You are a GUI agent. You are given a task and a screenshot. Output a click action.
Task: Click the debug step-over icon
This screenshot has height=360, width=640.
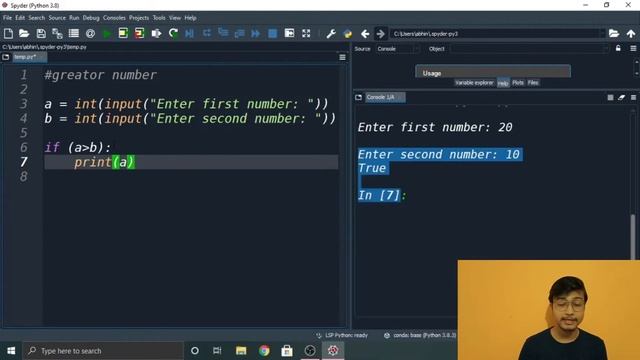(x=207, y=33)
